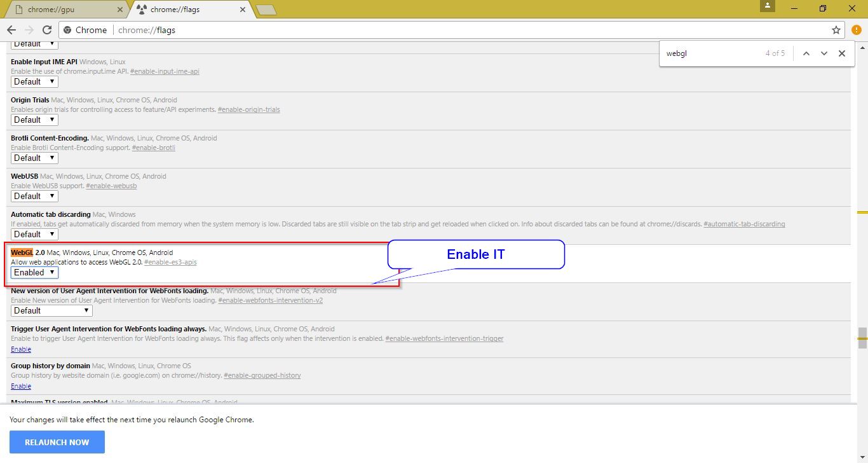
Task: Click the '4 of 5' find counter
Action: coord(775,53)
